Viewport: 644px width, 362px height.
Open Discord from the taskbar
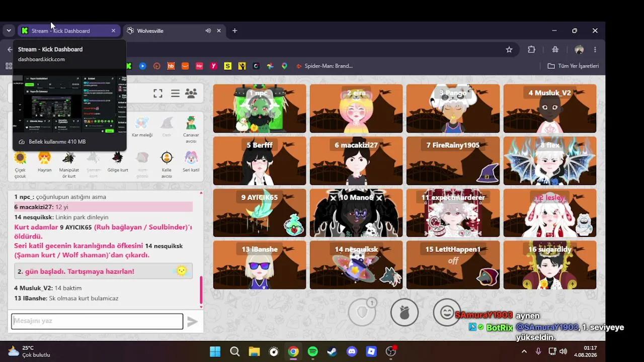[352, 351]
